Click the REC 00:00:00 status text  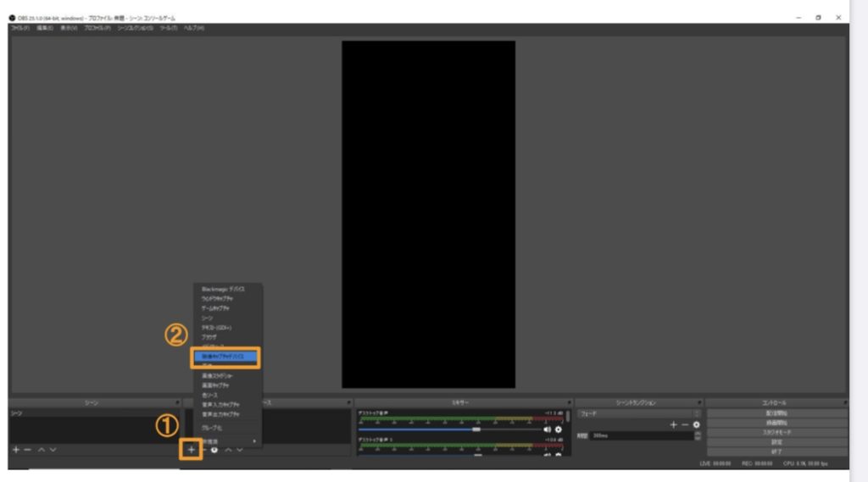coord(757,463)
